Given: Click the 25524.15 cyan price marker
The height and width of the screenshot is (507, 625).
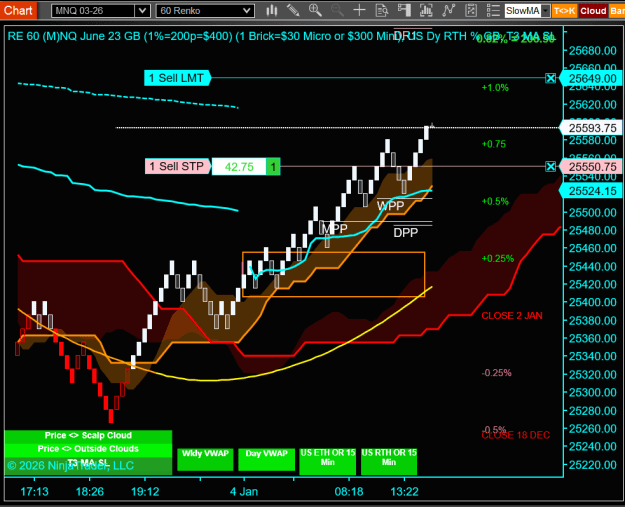Looking at the screenshot, I should (591, 191).
